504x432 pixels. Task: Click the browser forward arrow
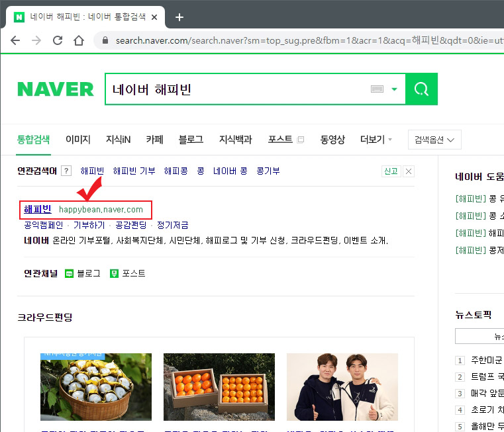[x=36, y=40]
